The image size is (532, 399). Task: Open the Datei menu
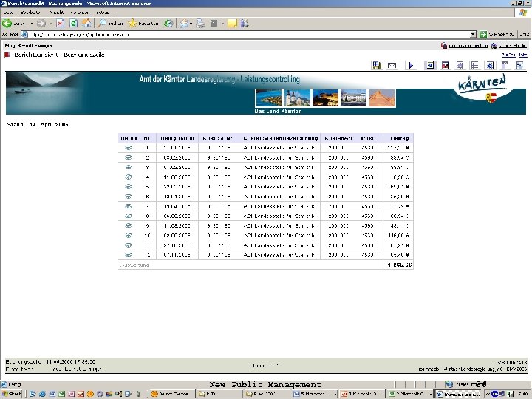[x=8, y=13]
